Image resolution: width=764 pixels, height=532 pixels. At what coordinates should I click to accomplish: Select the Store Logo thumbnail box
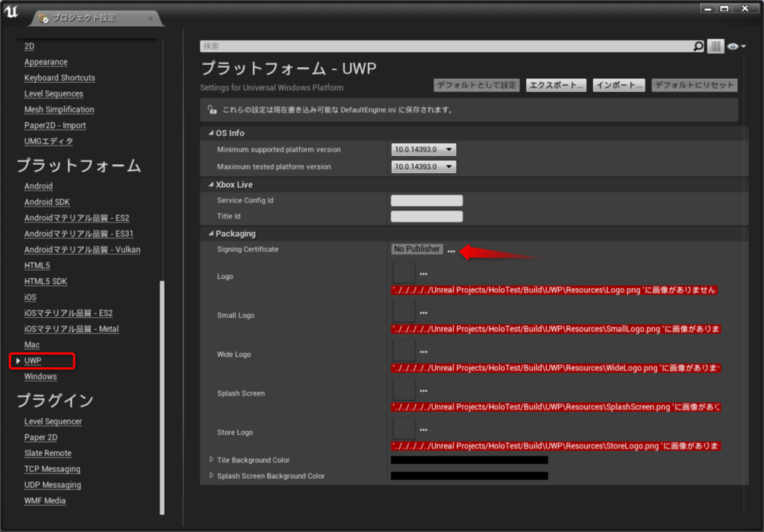[x=404, y=428]
